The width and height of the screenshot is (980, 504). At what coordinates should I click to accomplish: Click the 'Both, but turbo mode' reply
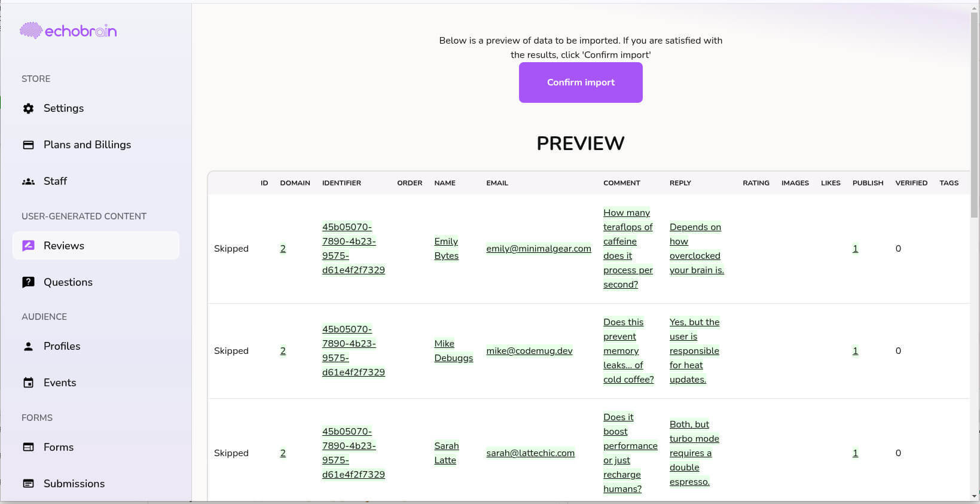(x=694, y=453)
